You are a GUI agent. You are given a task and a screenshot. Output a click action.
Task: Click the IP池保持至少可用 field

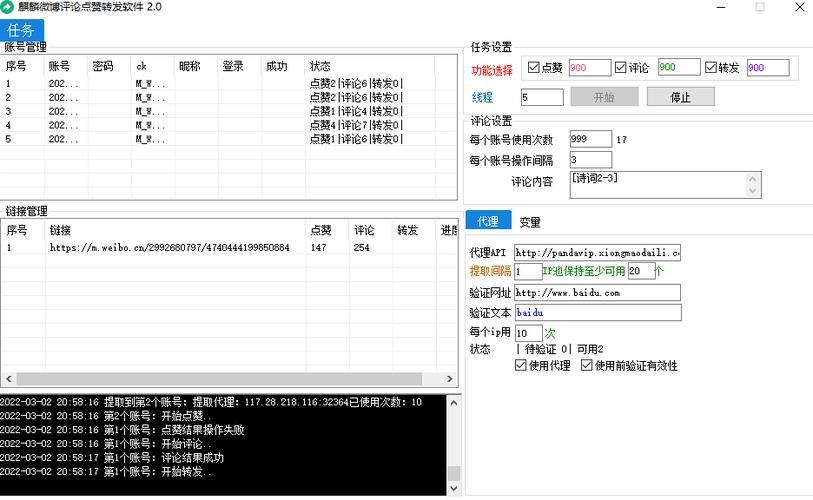[641, 271]
